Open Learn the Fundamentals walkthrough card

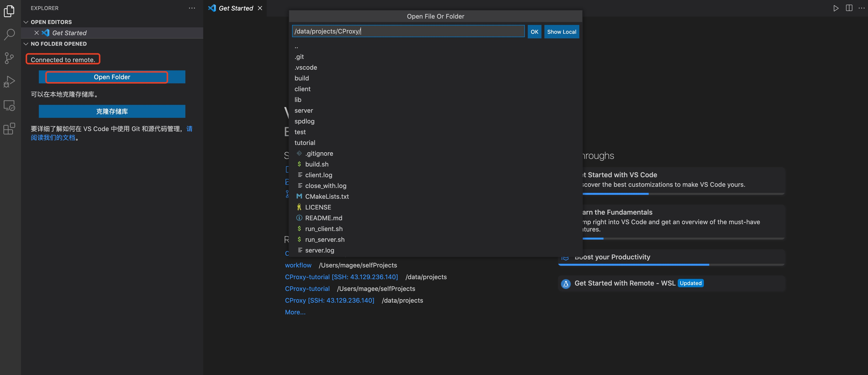[x=683, y=222]
